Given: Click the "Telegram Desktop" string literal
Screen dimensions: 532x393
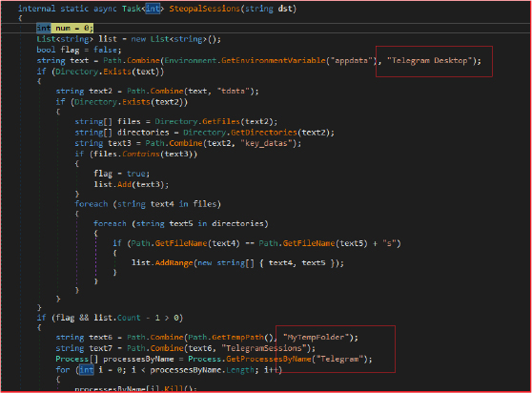Looking at the screenshot, I should (x=430, y=60).
